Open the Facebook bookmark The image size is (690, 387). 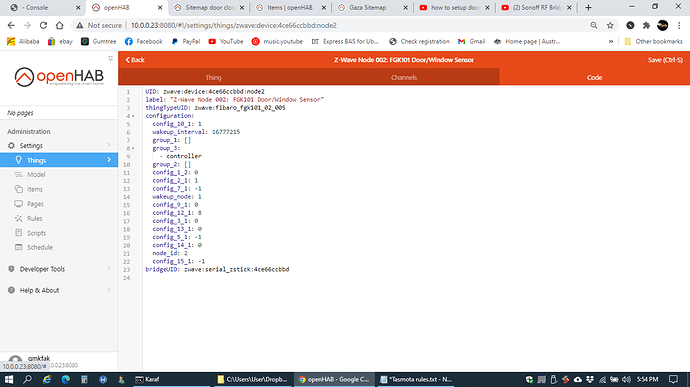pyautogui.click(x=144, y=41)
